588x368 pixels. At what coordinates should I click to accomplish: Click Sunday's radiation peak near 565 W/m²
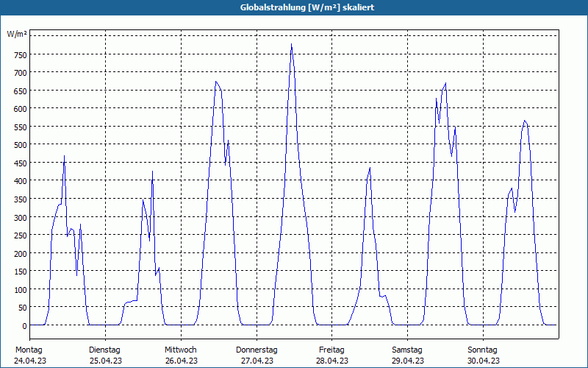tap(525, 121)
